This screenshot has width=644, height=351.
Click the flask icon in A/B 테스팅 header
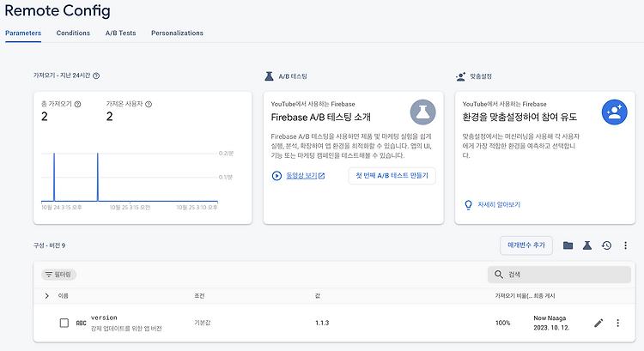pos(269,76)
